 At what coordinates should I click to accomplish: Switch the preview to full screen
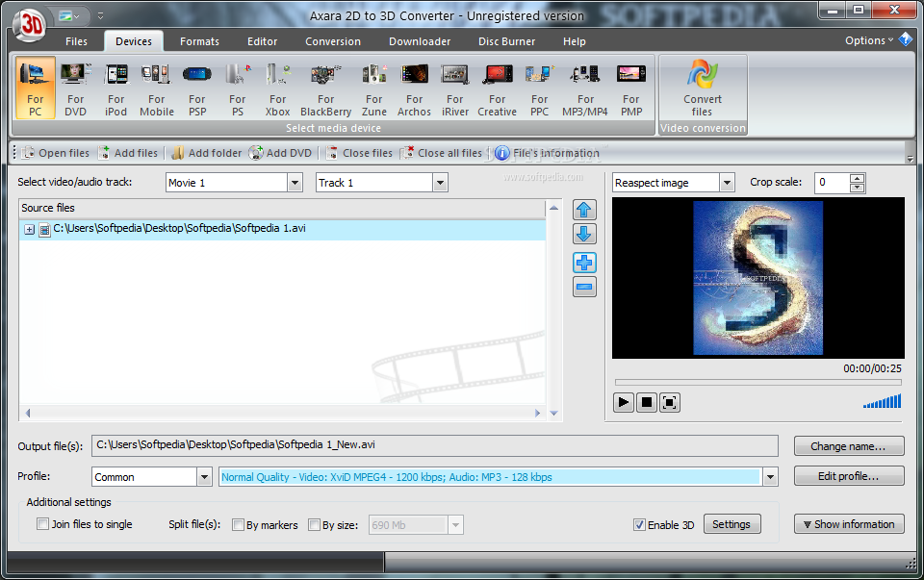(x=670, y=403)
